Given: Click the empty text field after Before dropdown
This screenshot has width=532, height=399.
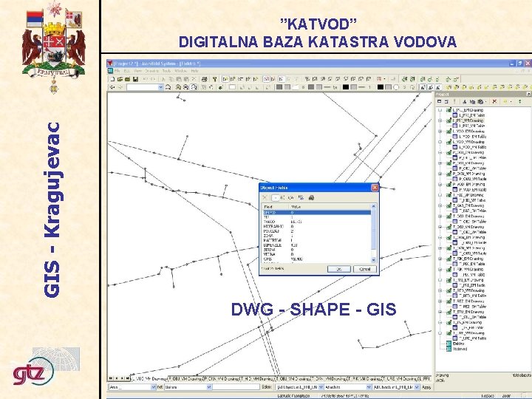Looking at the screenshot, I should click(236, 386).
